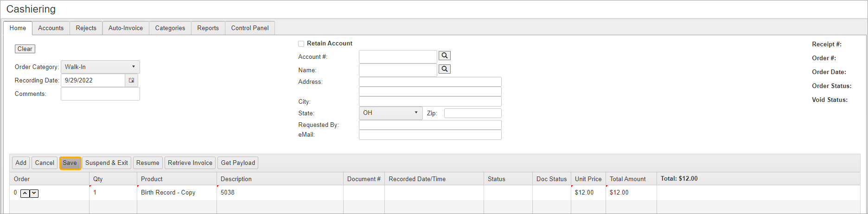
Task: Move order row down with arrow
Action: tap(34, 193)
